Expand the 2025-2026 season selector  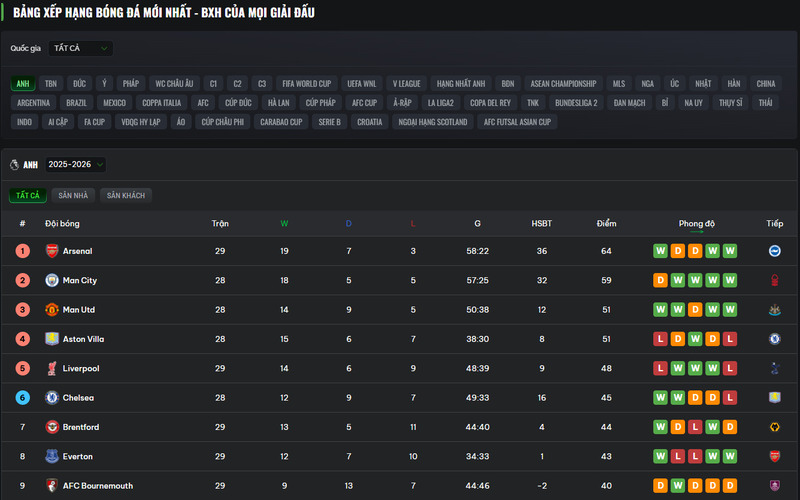tap(75, 165)
